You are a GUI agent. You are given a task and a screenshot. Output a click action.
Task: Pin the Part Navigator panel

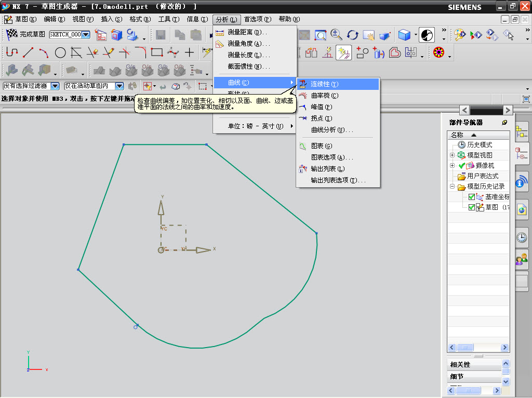click(504, 123)
